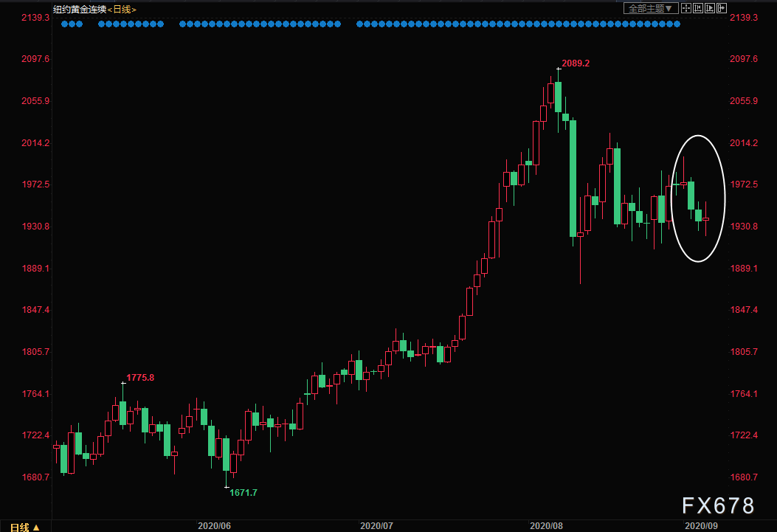Click 1930.8 on the right price axis
Viewport: 777px width, 532px height.
[744, 227]
